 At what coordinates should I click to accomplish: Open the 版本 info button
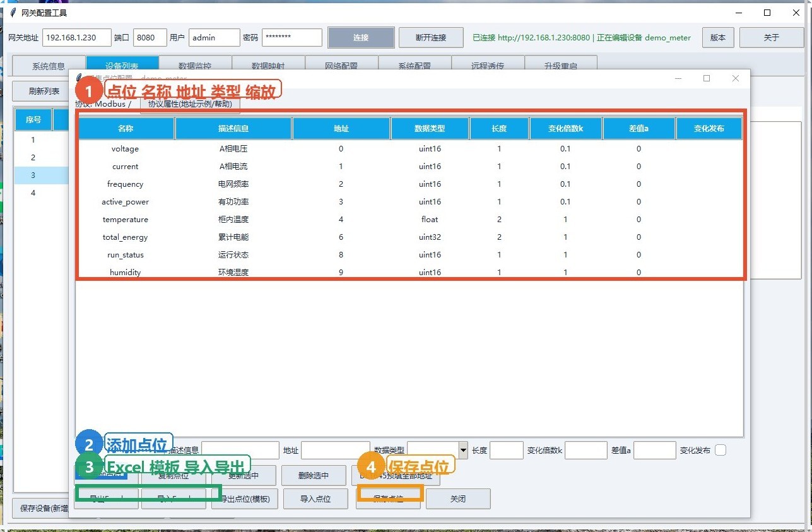tap(718, 37)
